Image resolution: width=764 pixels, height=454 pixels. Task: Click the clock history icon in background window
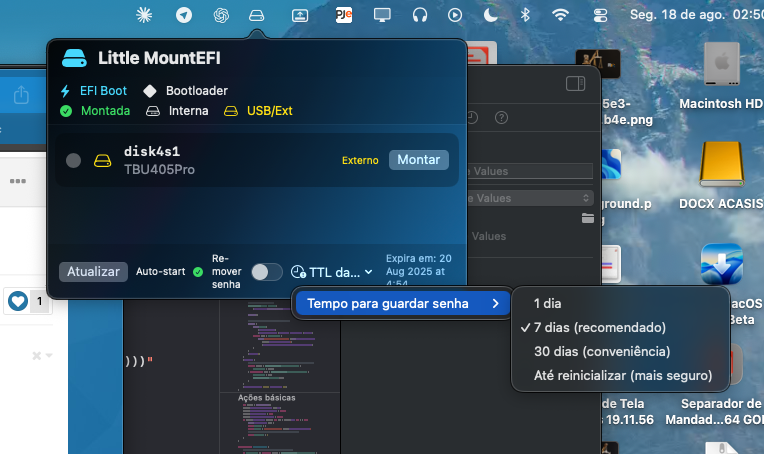(473, 117)
